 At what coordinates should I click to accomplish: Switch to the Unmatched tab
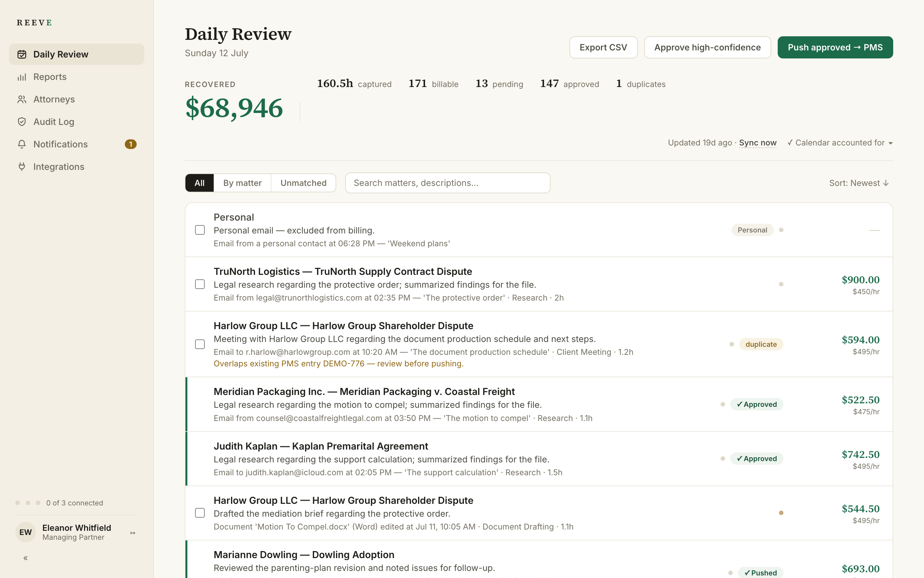click(303, 183)
